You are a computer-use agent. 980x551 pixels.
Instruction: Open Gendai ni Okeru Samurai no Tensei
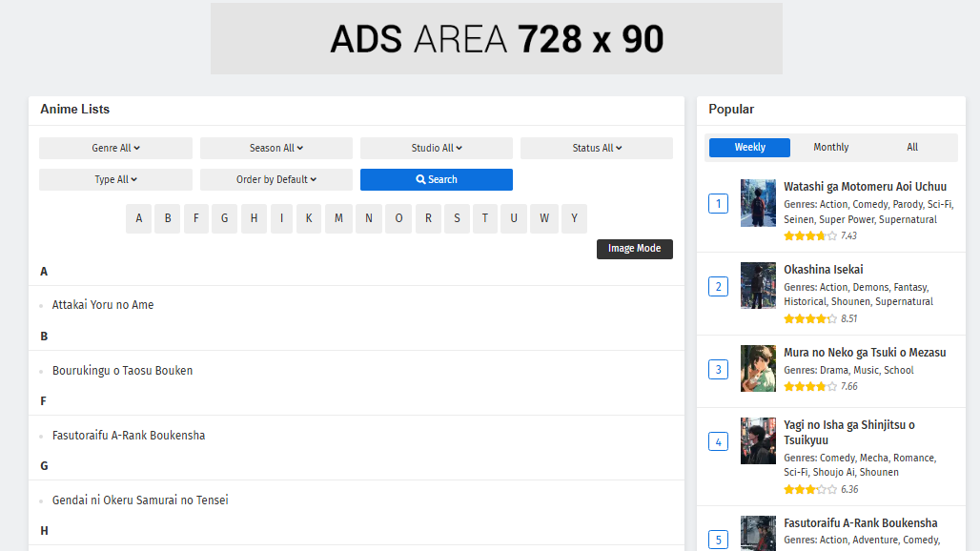point(140,500)
